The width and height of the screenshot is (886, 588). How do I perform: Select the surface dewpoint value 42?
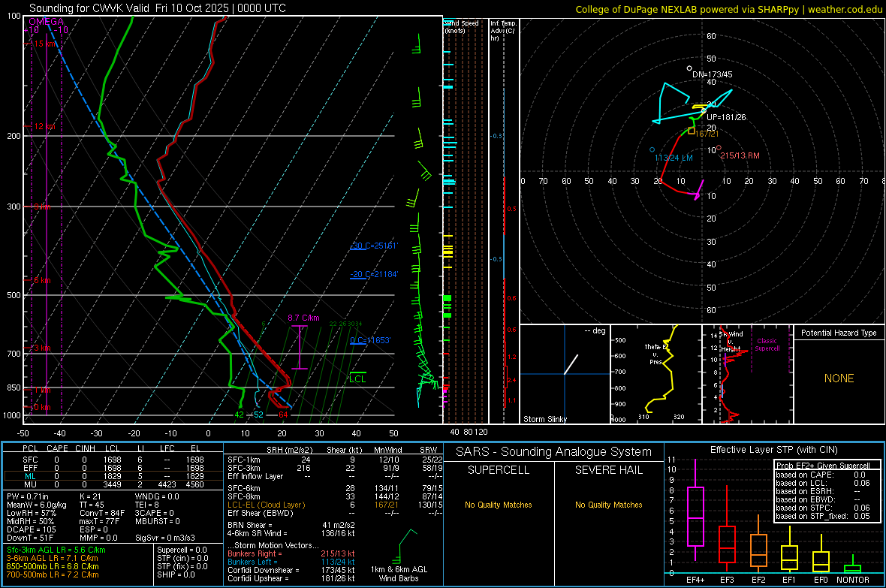click(239, 415)
